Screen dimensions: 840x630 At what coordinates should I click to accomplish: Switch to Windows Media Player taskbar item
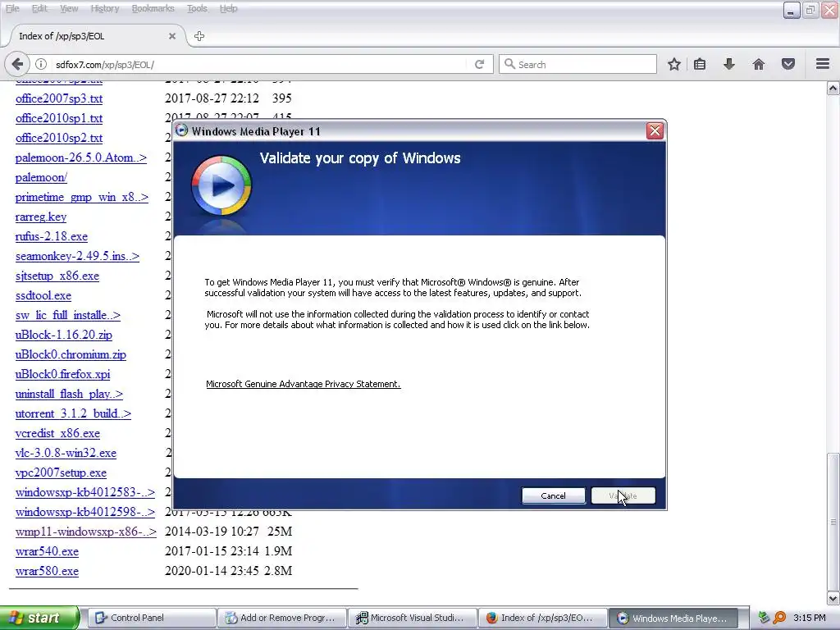click(x=673, y=618)
